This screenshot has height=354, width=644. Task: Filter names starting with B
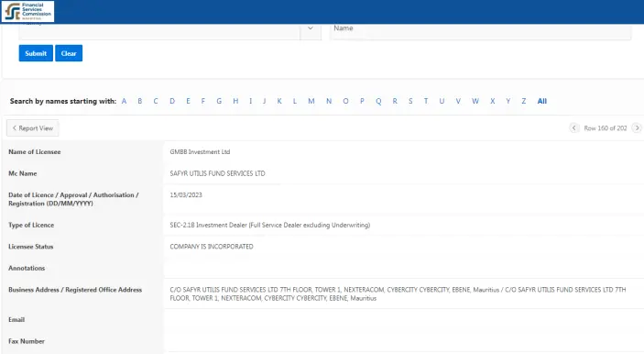tap(139, 101)
